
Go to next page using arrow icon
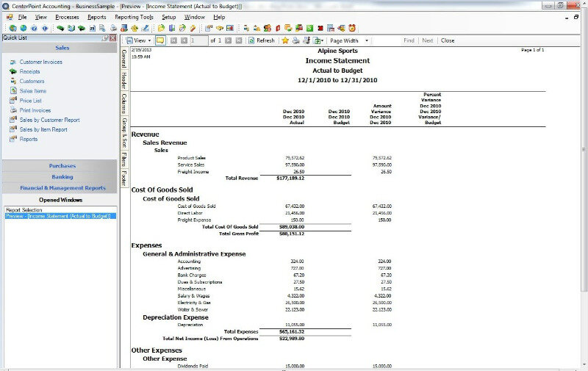click(229, 40)
